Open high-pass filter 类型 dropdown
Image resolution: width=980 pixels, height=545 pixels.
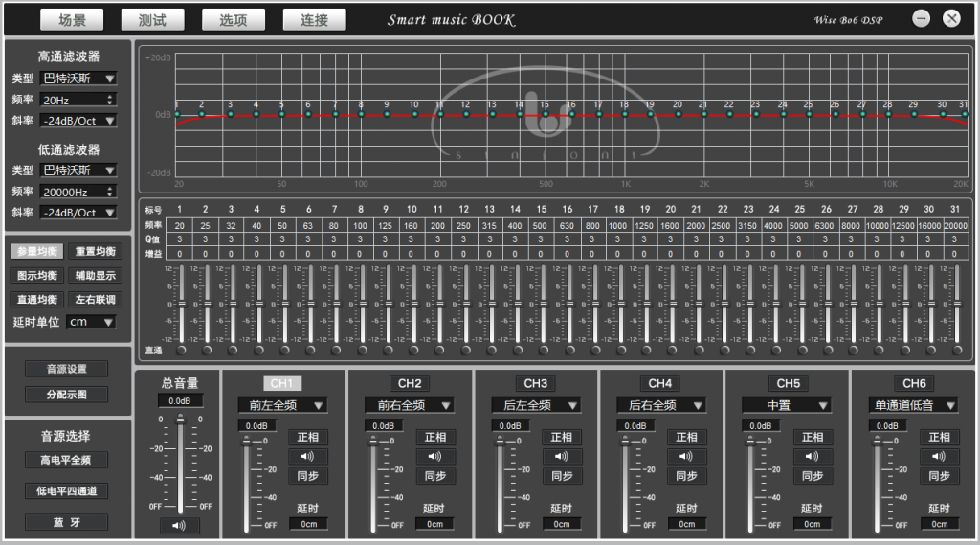(x=78, y=79)
